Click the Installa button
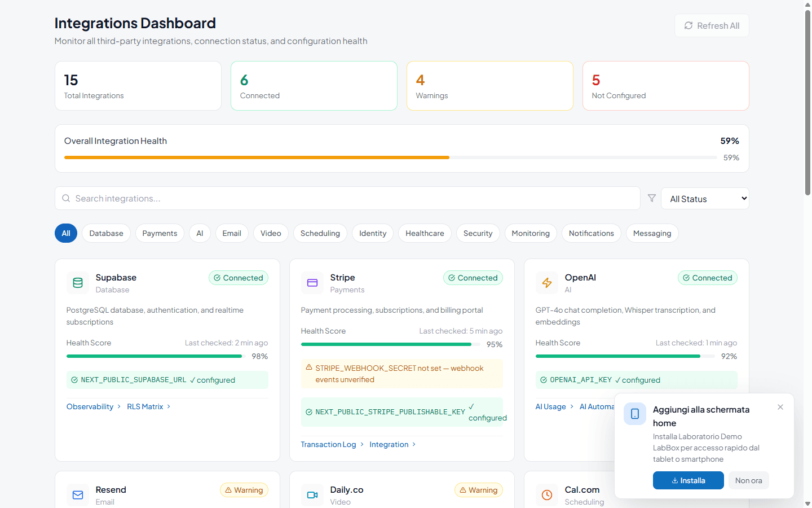 [689, 480]
